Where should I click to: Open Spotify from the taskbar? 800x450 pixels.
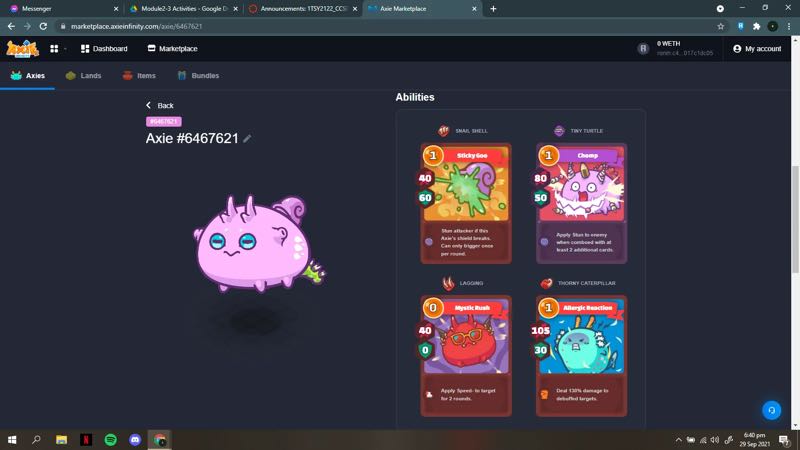pos(110,439)
